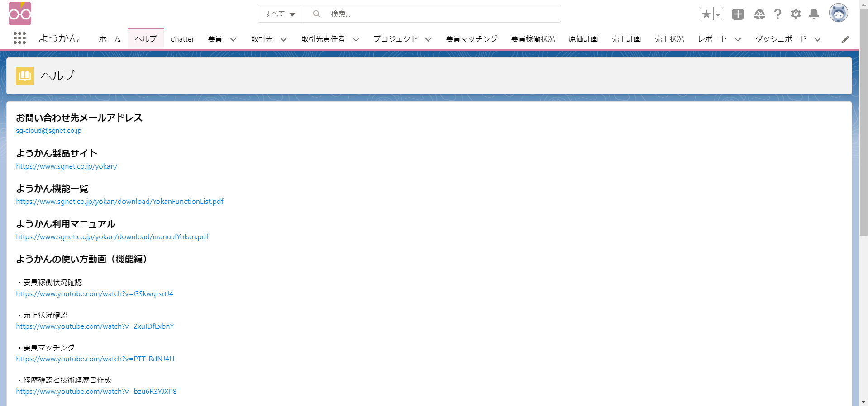Select the ヘルプ tab
The image size is (868, 406).
coord(146,39)
